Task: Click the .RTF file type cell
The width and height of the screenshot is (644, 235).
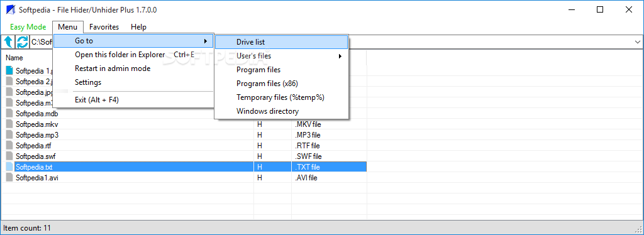Action: (x=307, y=146)
